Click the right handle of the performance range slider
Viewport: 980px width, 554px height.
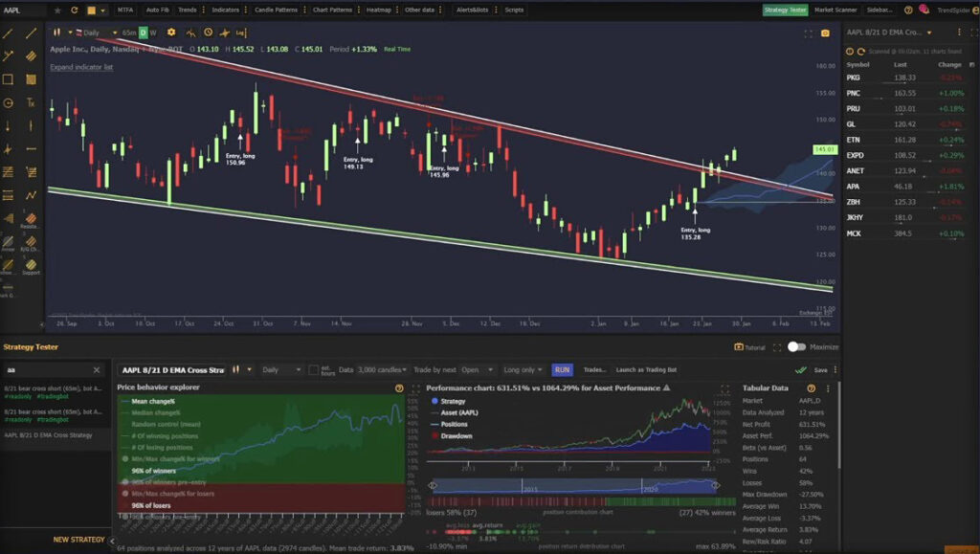pyautogui.click(x=715, y=485)
